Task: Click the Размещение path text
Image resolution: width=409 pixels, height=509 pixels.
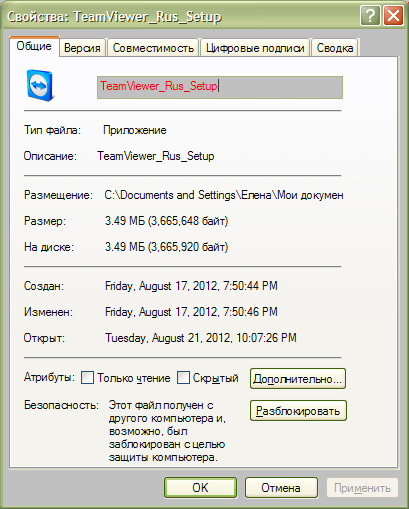Action: [224, 195]
